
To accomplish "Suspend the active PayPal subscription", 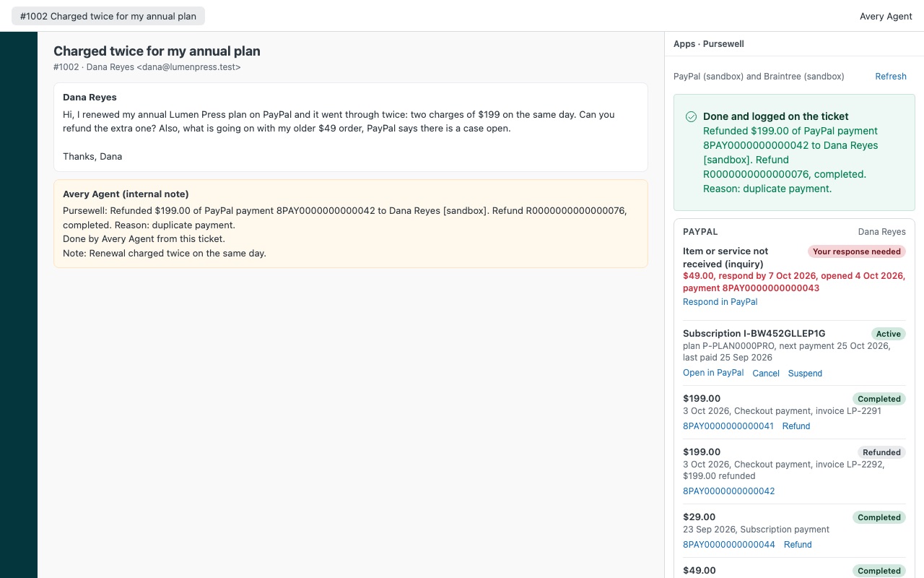I will tap(805, 374).
